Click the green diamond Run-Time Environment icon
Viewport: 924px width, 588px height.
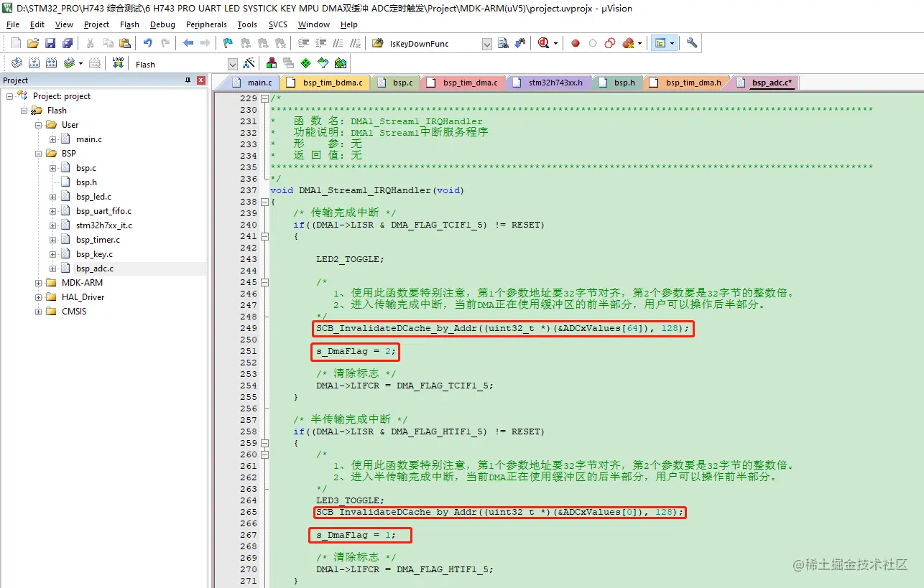(306, 63)
